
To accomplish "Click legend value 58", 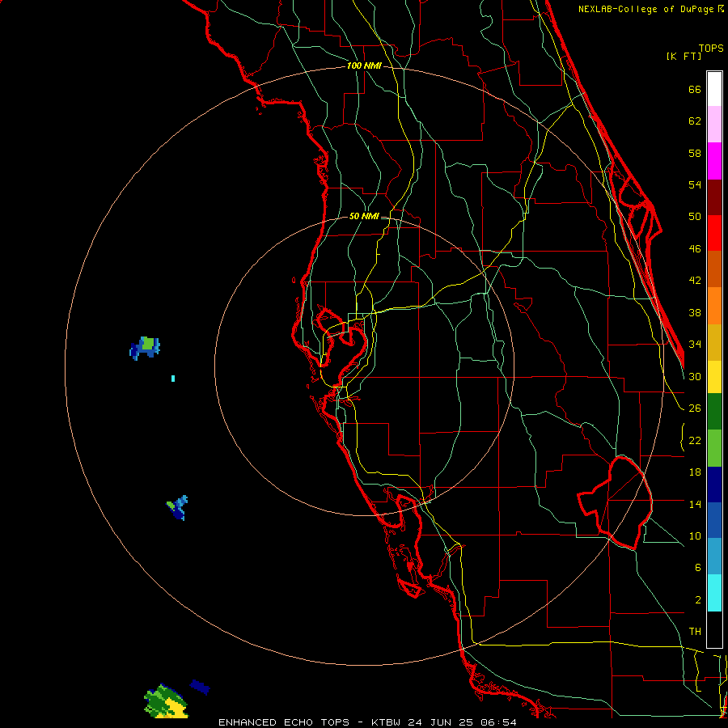I will 695,153.
